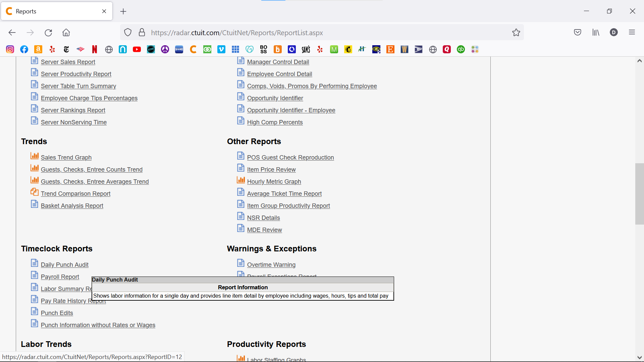Viewport: 644px width, 362px height.
Task: Open the Amazon bookmark
Action: tap(38, 50)
